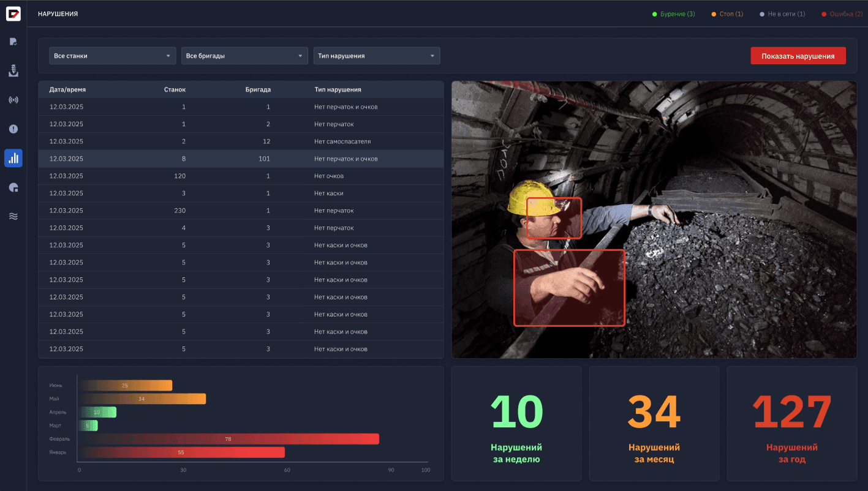Open the document checklist sidebar icon
868x491 pixels.
pos(13,42)
